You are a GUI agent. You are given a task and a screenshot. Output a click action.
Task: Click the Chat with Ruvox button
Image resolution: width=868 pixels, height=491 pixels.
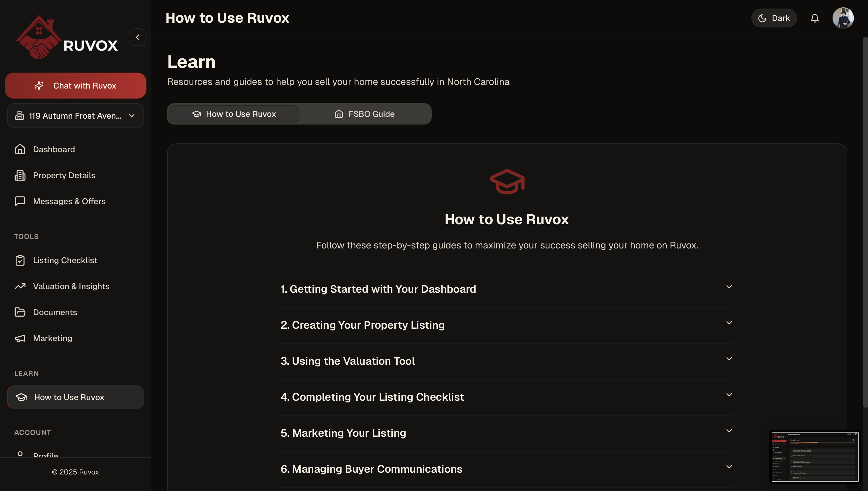click(x=75, y=86)
